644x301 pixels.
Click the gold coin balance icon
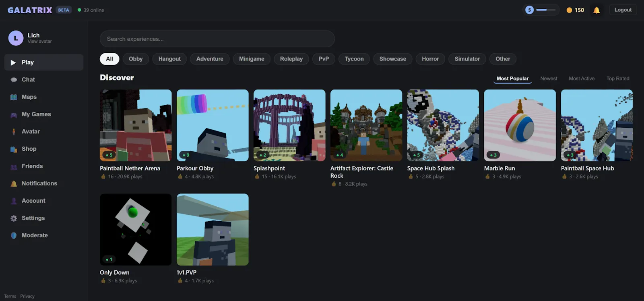tap(569, 10)
